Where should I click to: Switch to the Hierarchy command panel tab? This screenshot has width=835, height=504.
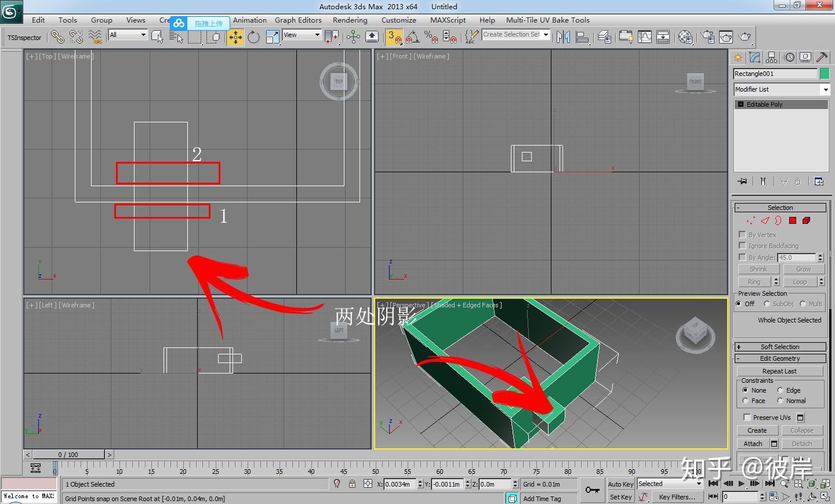point(772,57)
